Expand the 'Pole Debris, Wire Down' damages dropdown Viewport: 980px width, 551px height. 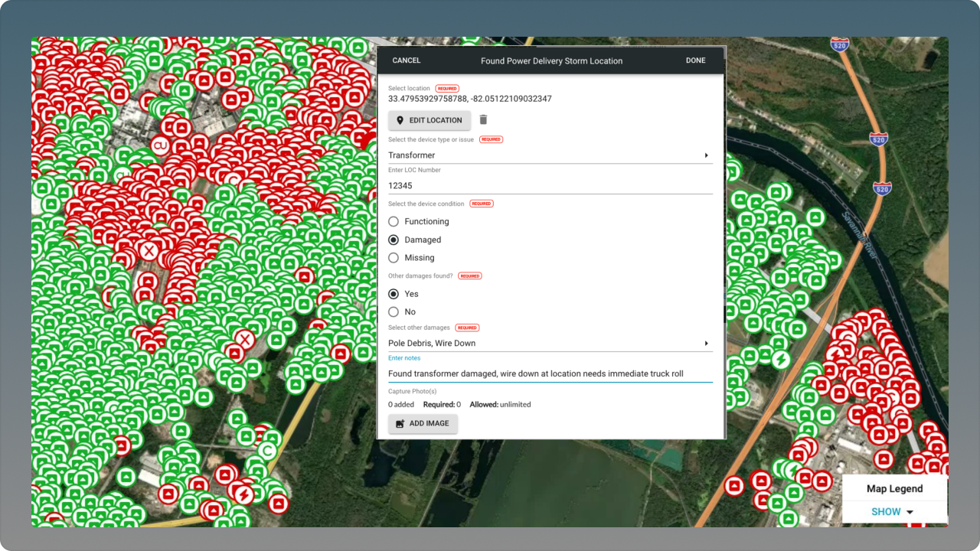(x=550, y=344)
